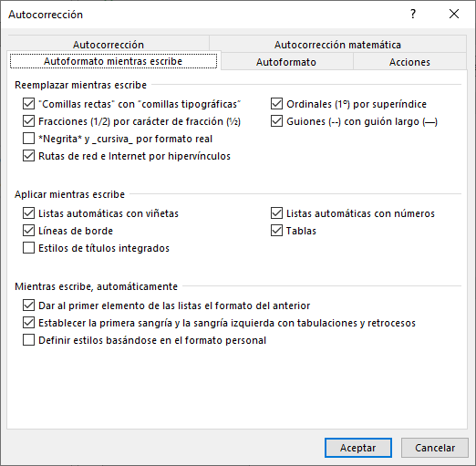Disable Listas automáticas con viñetas
Viewport: 476px width, 466px height.
[28, 213]
